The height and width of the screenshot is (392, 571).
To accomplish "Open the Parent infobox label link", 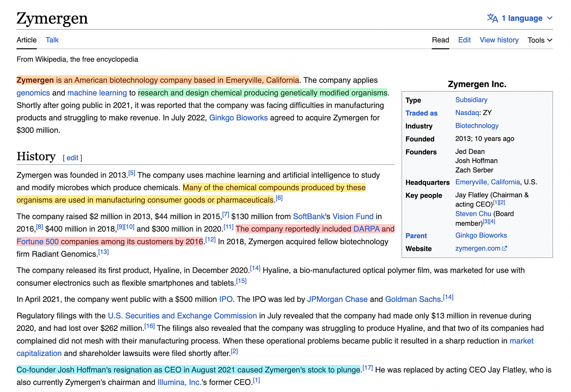I will click(x=416, y=236).
